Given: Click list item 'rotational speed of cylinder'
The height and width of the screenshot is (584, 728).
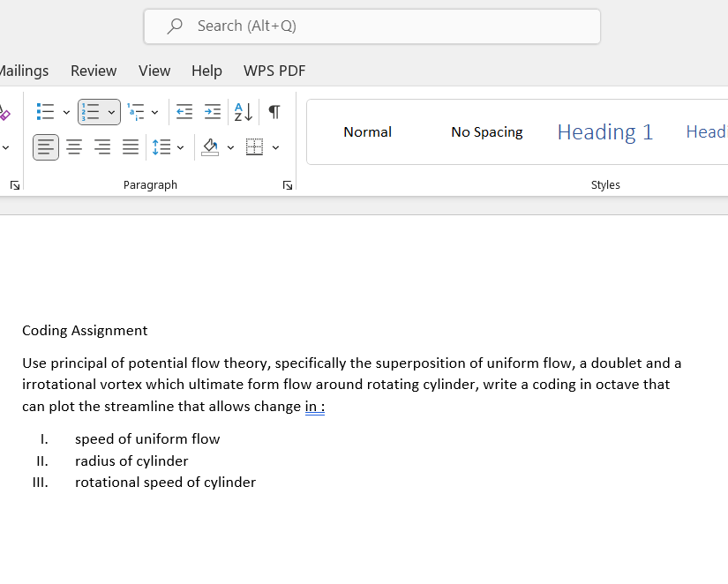Looking at the screenshot, I should pyautogui.click(x=165, y=483).
